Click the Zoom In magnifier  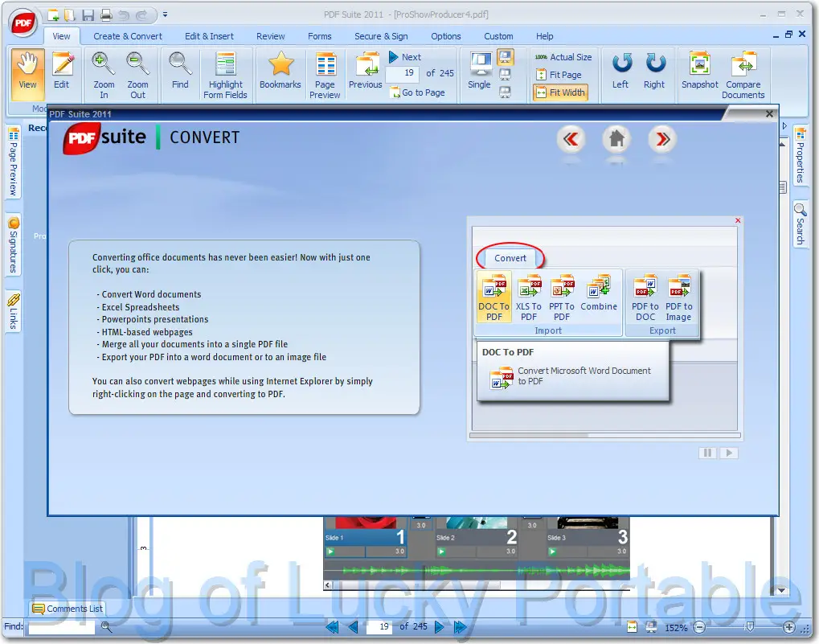[104, 74]
